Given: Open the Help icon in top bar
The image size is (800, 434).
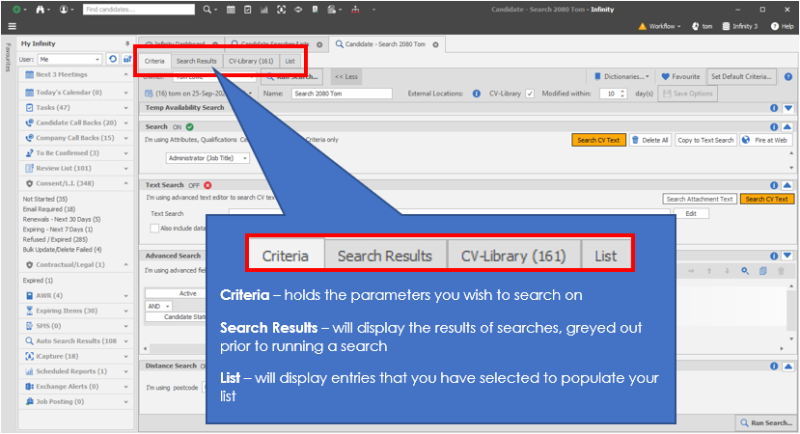Looking at the screenshot, I should 775,26.
